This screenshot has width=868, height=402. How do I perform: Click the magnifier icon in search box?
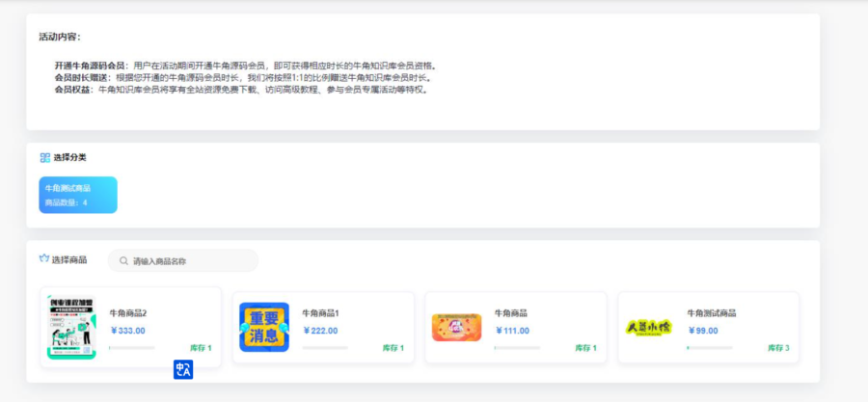(x=124, y=261)
